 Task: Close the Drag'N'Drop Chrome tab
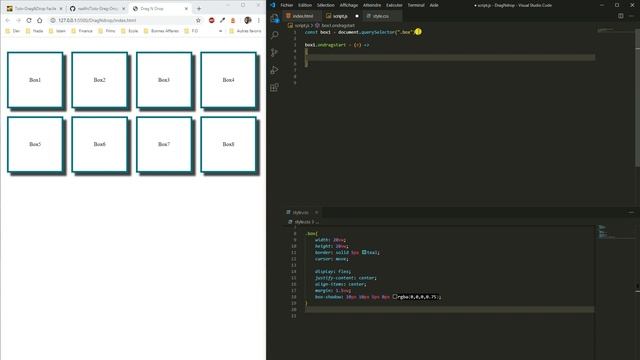[x=186, y=9]
